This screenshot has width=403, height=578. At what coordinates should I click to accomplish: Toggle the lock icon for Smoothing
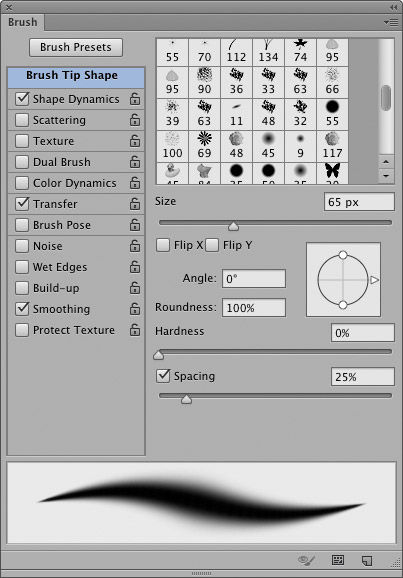tap(135, 309)
